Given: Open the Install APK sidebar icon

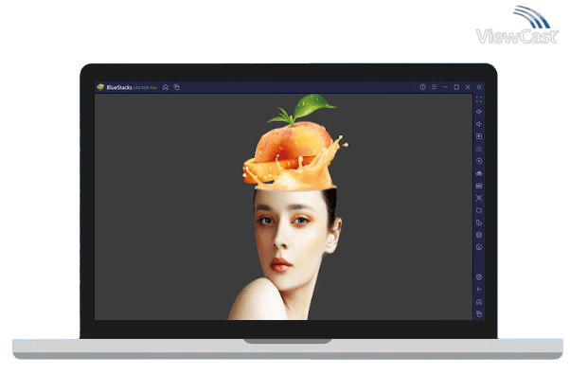Looking at the screenshot, I should [x=479, y=173].
